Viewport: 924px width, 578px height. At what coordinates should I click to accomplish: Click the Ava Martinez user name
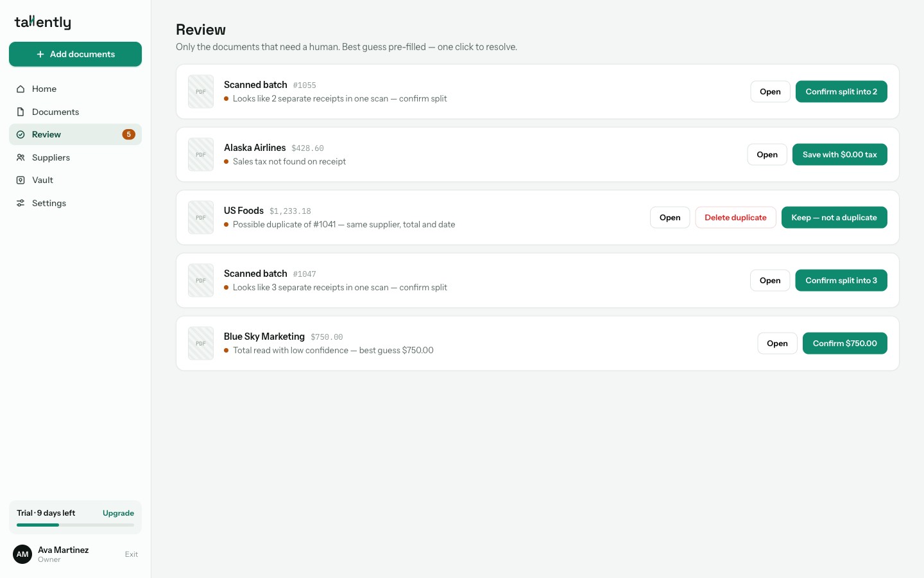click(63, 550)
